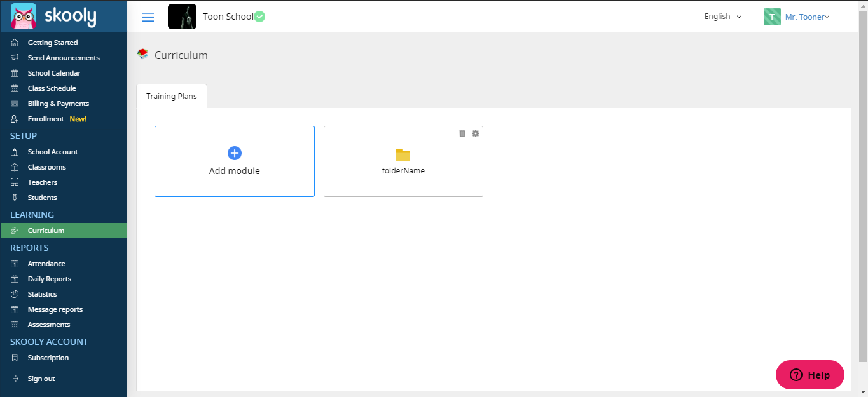Image resolution: width=868 pixels, height=397 pixels.
Task: Click the folderName label
Action: point(403,171)
